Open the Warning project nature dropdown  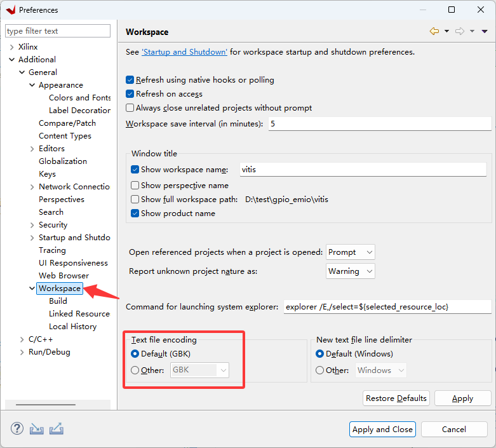coord(350,271)
